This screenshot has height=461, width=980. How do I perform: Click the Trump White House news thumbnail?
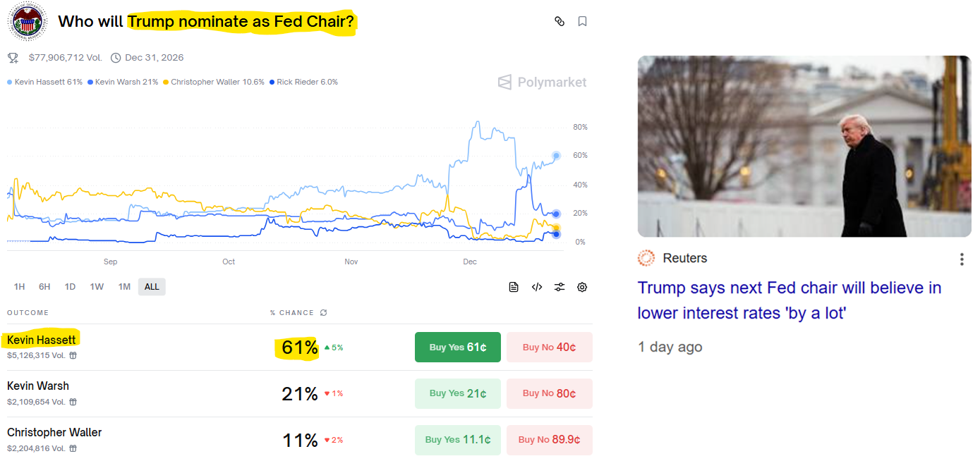[804, 147]
